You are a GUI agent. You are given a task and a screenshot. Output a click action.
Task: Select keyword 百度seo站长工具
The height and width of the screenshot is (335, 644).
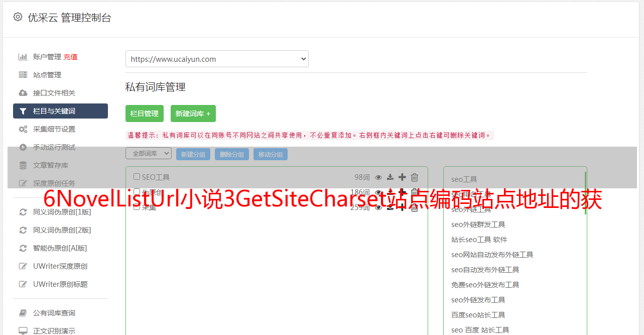[478, 315]
